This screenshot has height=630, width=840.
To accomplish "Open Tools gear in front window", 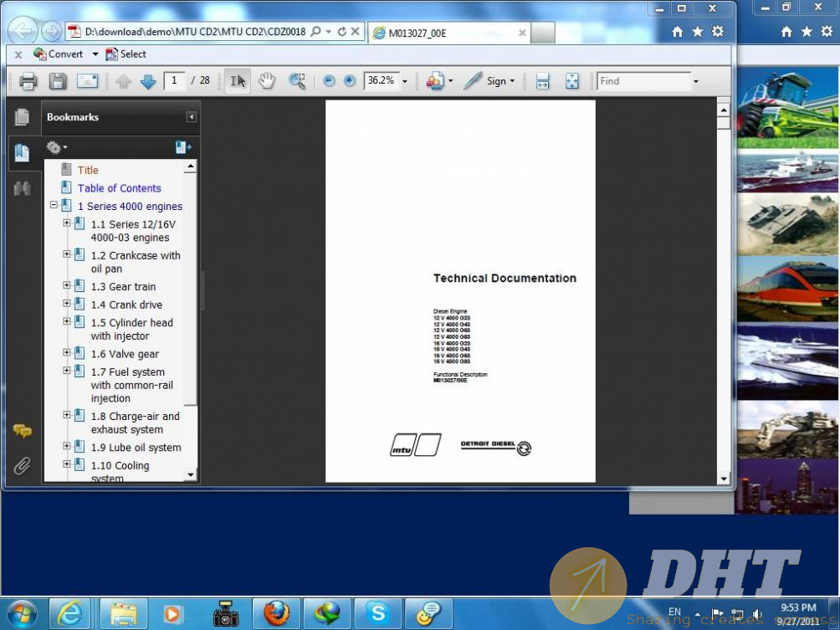I will [718, 32].
